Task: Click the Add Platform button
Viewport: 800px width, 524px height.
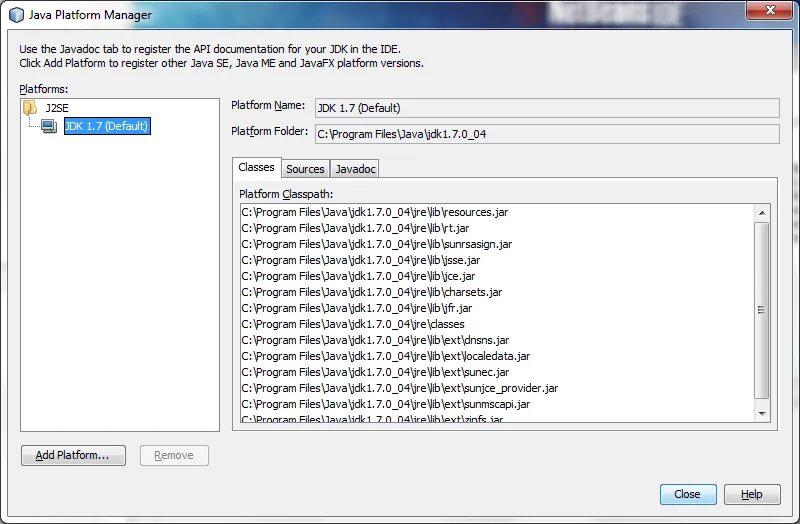Action: click(x=73, y=455)
